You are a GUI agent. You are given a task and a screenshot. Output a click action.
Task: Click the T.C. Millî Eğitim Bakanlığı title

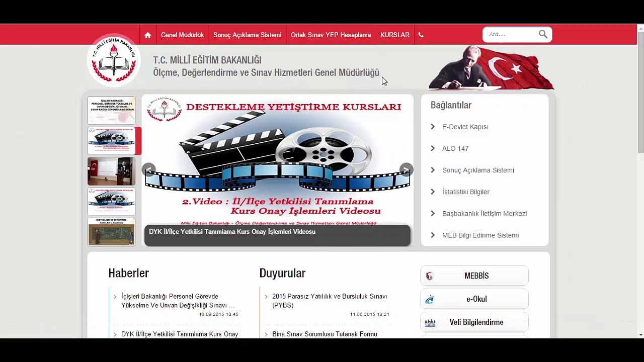pyautogui.click(x=207, y=60)
